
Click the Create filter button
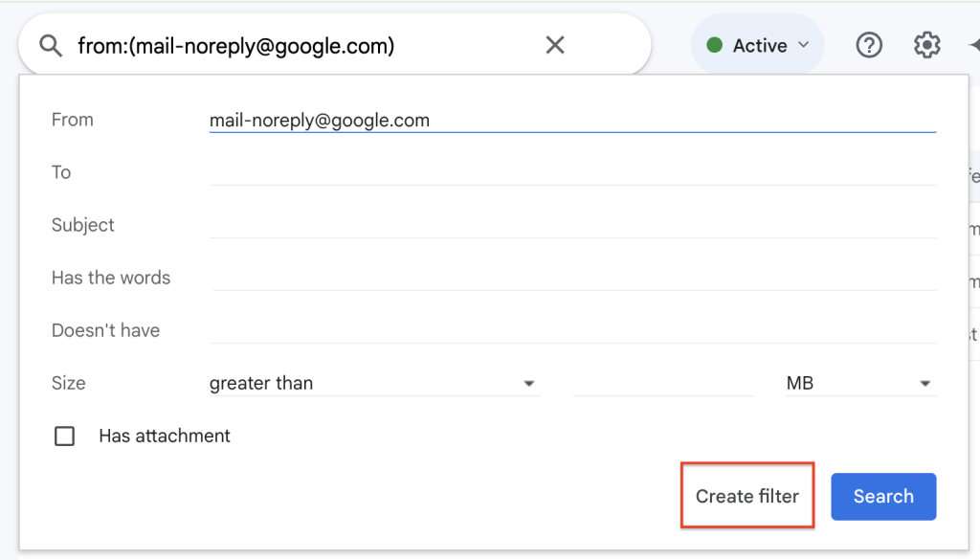(x=746, y=496)
